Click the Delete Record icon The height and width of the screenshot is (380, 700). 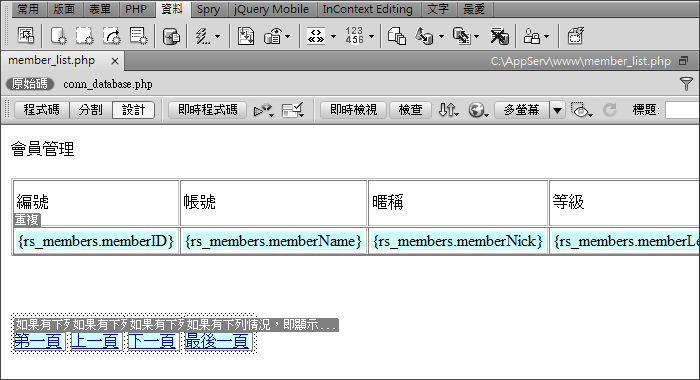(499, 36)
